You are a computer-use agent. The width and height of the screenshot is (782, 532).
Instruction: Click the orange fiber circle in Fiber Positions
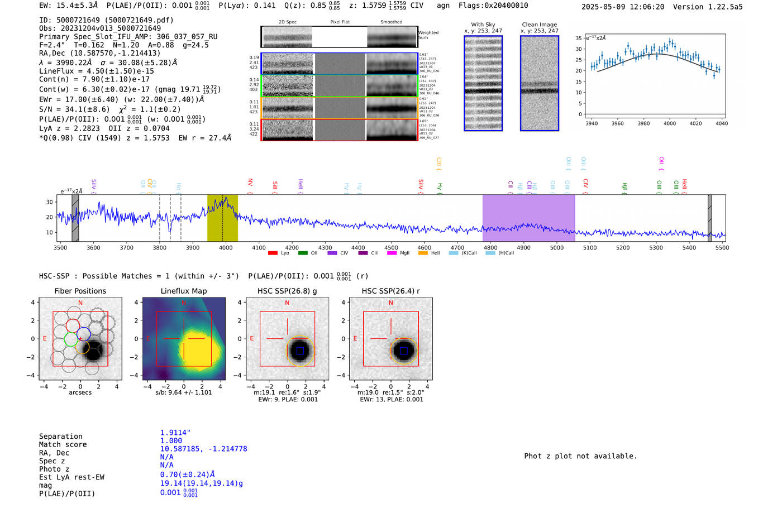click(82, 347)
